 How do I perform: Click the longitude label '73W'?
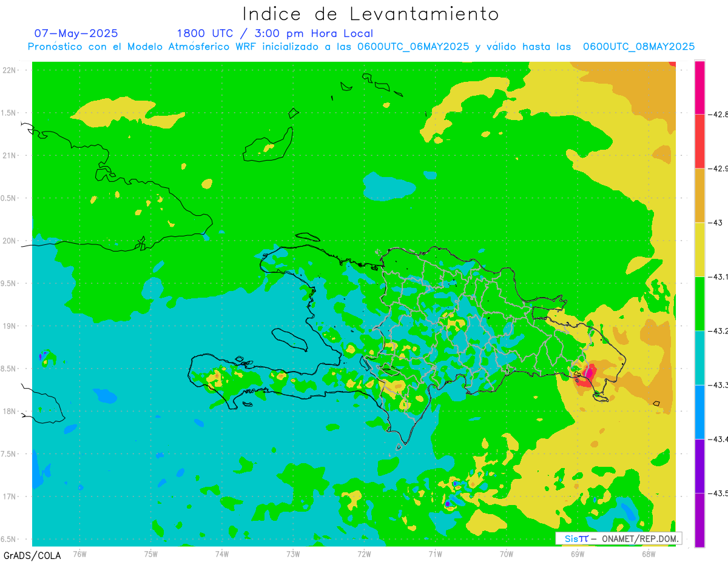click(292, 554)
